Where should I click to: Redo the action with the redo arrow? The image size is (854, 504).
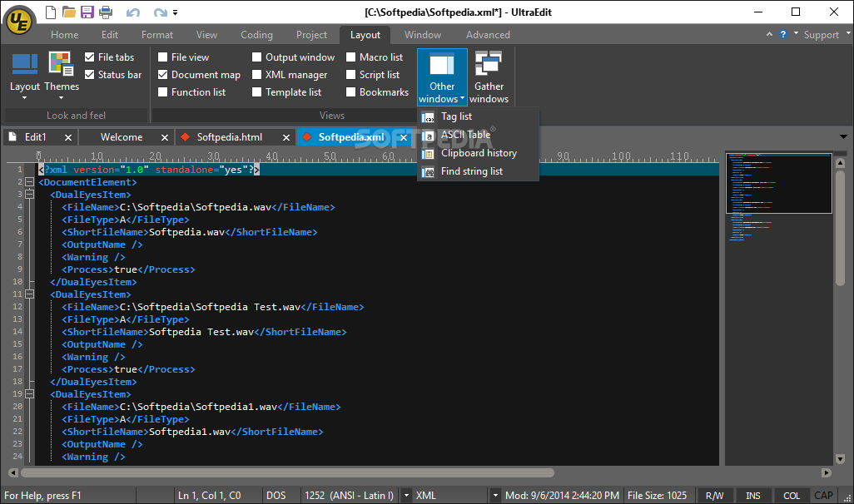[x=160, y=12]
